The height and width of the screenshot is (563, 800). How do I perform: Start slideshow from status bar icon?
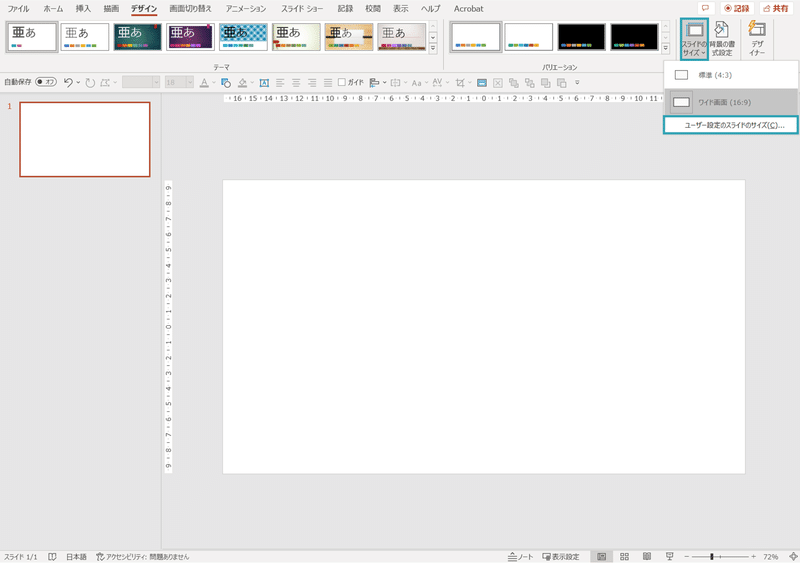point(669,556)
